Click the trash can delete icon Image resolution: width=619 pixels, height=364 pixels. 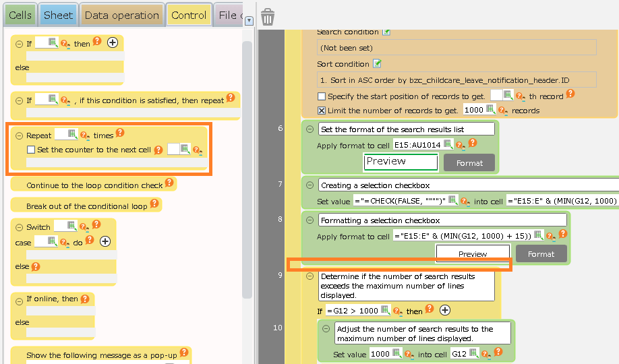click(x=268, y=17)
